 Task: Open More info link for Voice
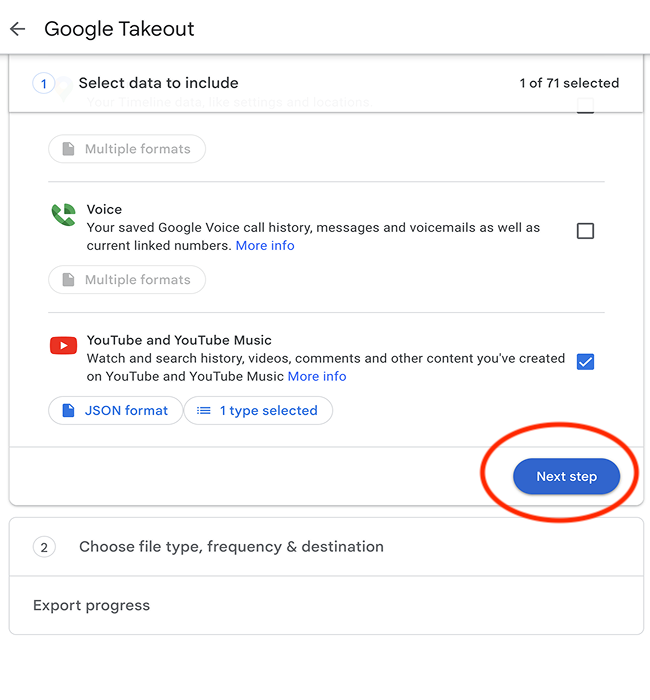[x=265, y=246]
